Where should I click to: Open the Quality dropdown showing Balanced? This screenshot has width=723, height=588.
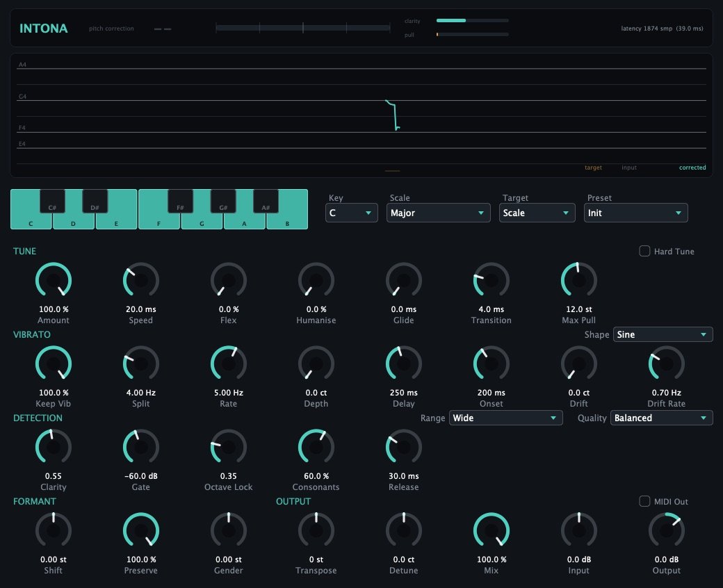tap(661, 418)
